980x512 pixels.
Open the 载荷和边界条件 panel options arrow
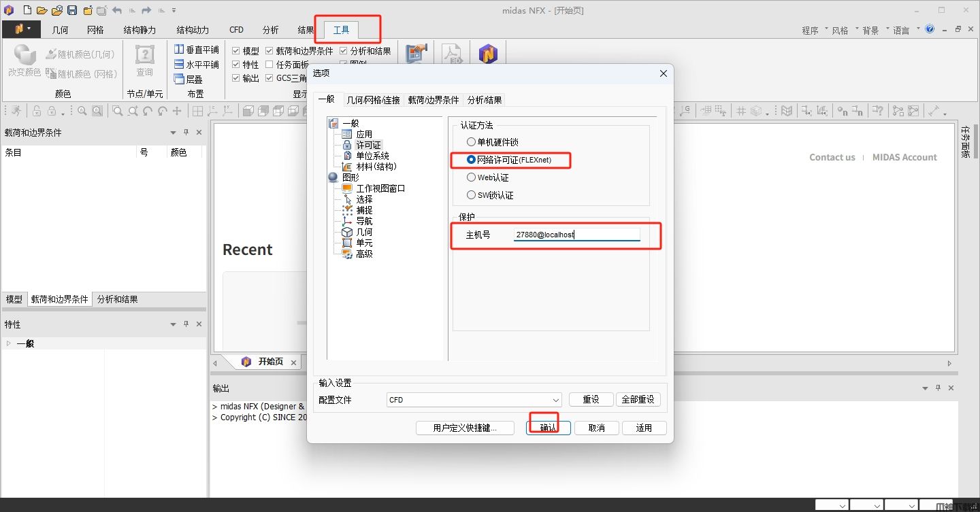tap(173, 133)
